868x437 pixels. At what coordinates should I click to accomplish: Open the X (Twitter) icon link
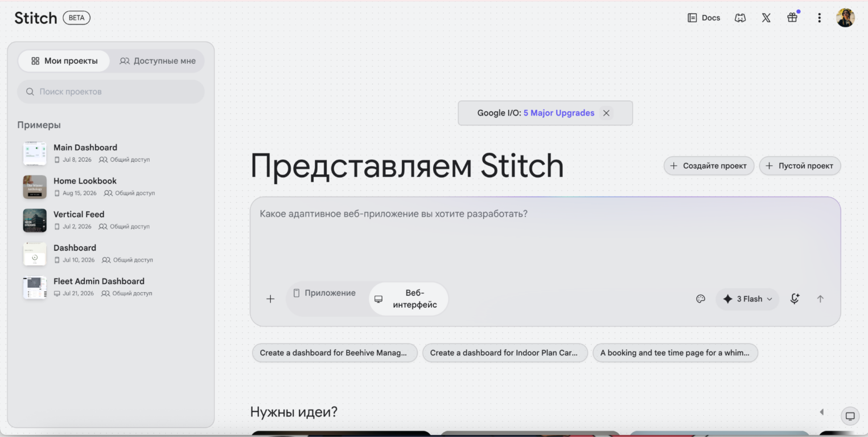(x=766, y=18)
